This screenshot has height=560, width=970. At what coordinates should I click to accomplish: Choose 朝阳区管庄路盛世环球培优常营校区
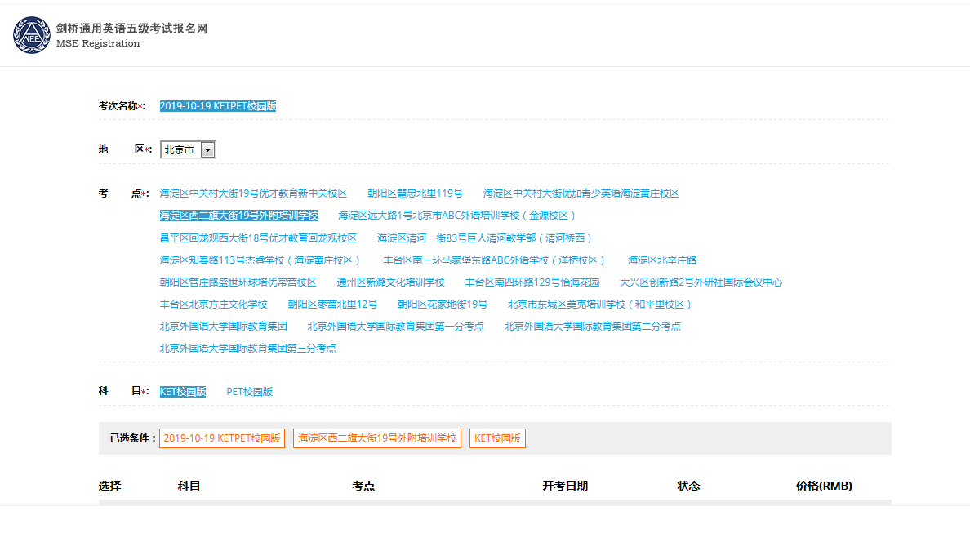238,282
